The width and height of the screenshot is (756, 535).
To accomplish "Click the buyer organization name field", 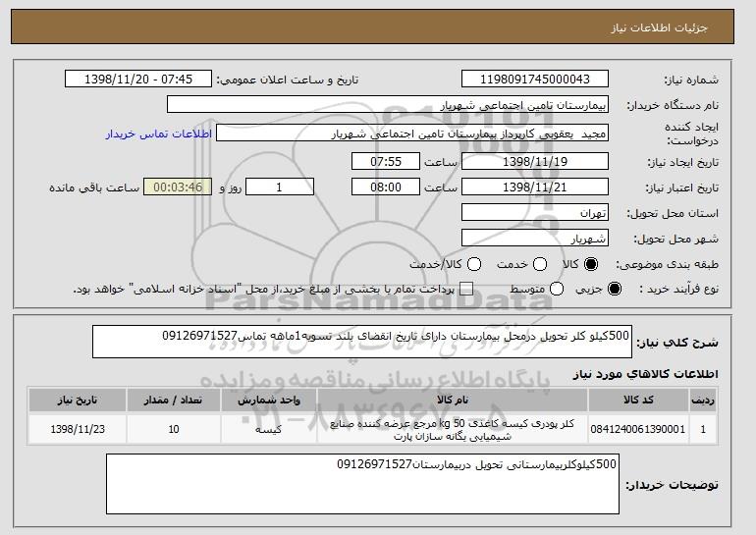I will point(388,105).
